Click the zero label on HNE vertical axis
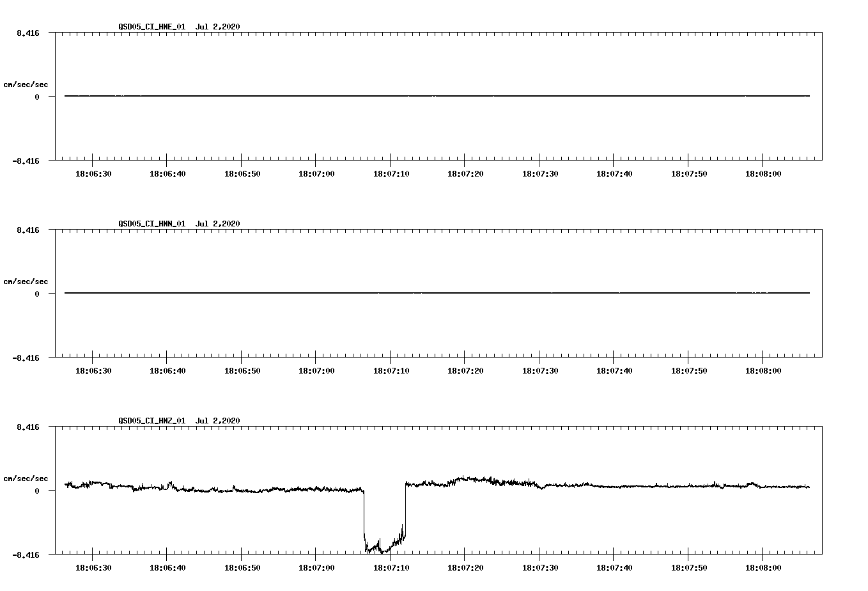 [x=37, y=97]
